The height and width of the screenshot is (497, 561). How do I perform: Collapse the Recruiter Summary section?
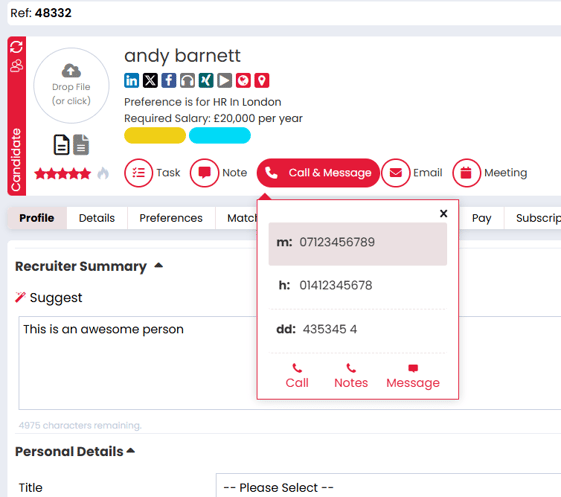pos(158,265)
